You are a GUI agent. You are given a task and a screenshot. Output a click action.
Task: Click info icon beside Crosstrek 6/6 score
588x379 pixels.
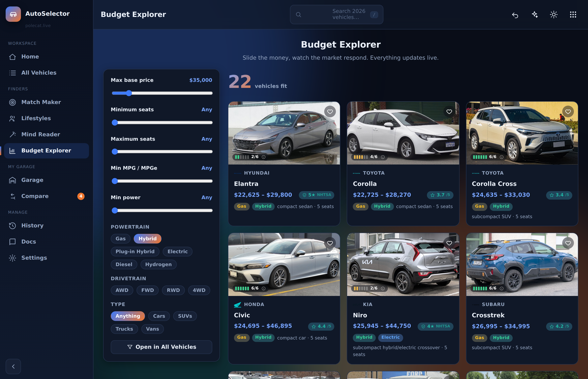(x=501, y=288)
